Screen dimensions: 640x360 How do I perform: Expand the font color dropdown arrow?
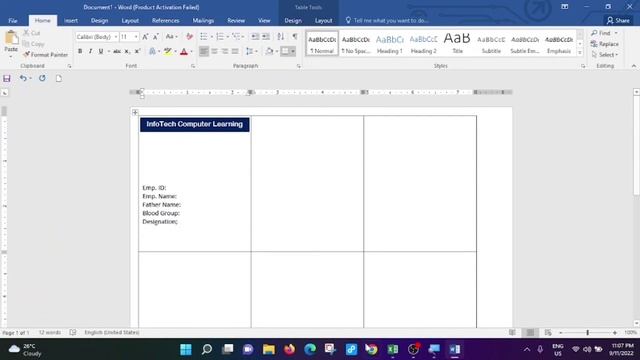[x=191, y=51]
